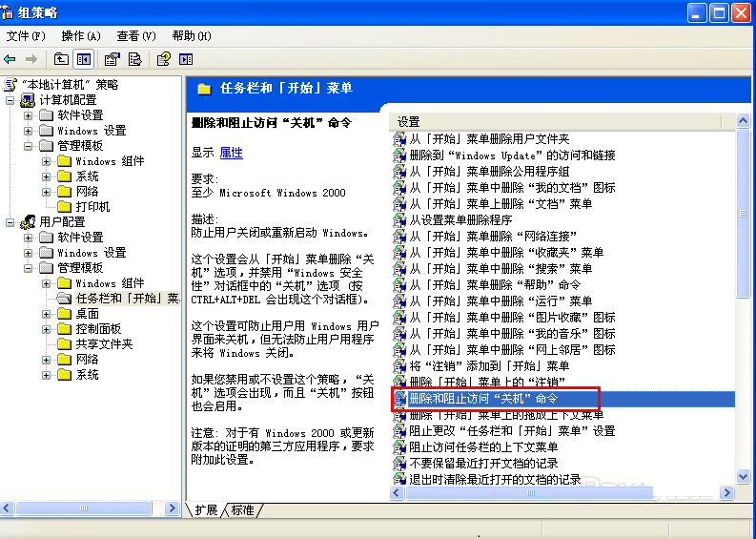Click the Help question mark toolbar icon

click(x=163, y=59)
